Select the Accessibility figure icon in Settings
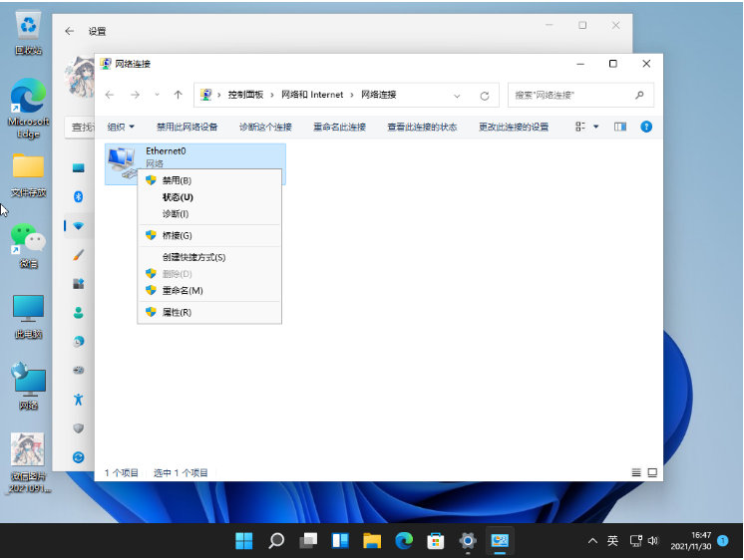The width and height of the screenshot is (744, 560). (79, 400)
